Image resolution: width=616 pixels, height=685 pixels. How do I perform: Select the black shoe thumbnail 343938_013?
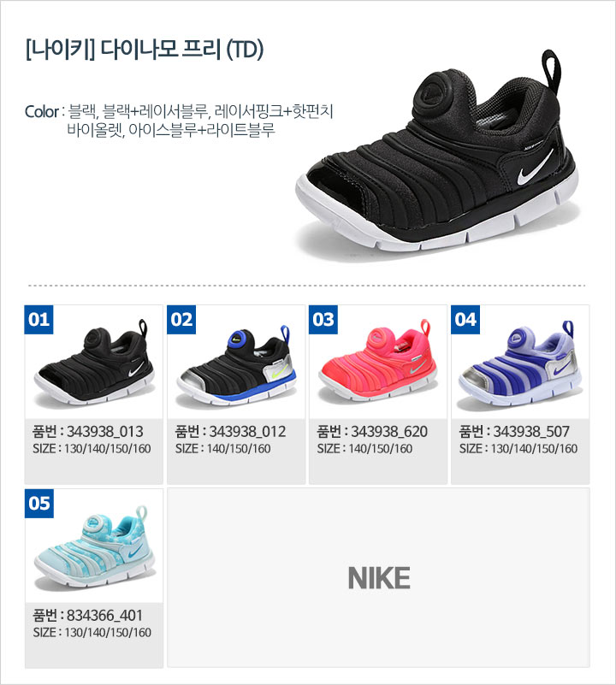94,364
